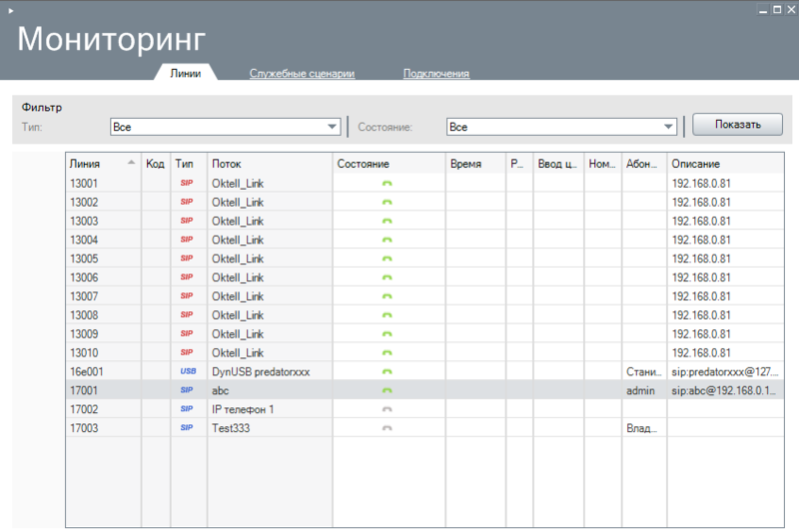Click green phone status icon of DynUSB predatorxxx
This screenshot has height=532, width=799.
[x=388, y=371]
